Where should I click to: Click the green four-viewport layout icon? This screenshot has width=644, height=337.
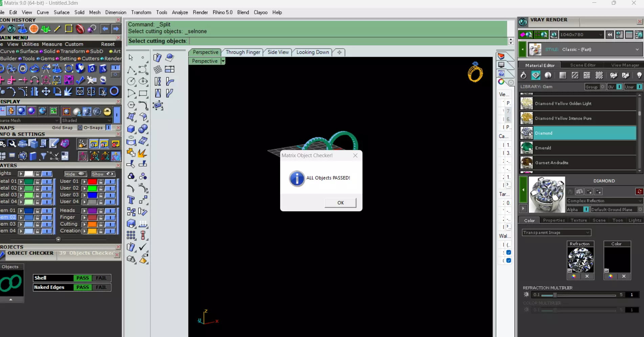[53, 111]
